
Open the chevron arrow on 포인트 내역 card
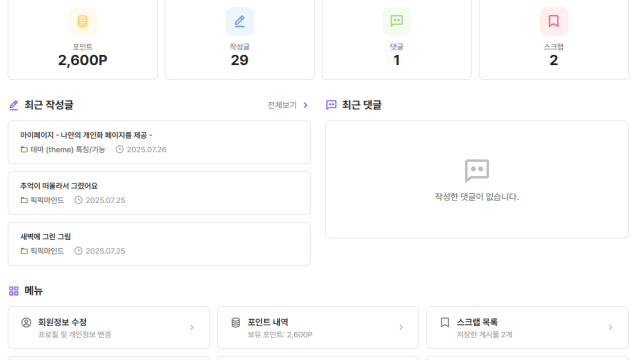[x=401, y=327]
